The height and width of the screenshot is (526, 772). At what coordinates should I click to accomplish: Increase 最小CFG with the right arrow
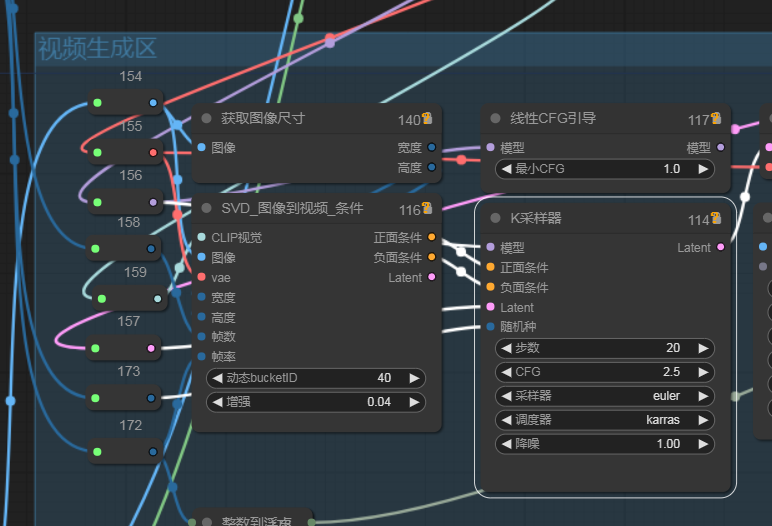click(x=703, y=169)
